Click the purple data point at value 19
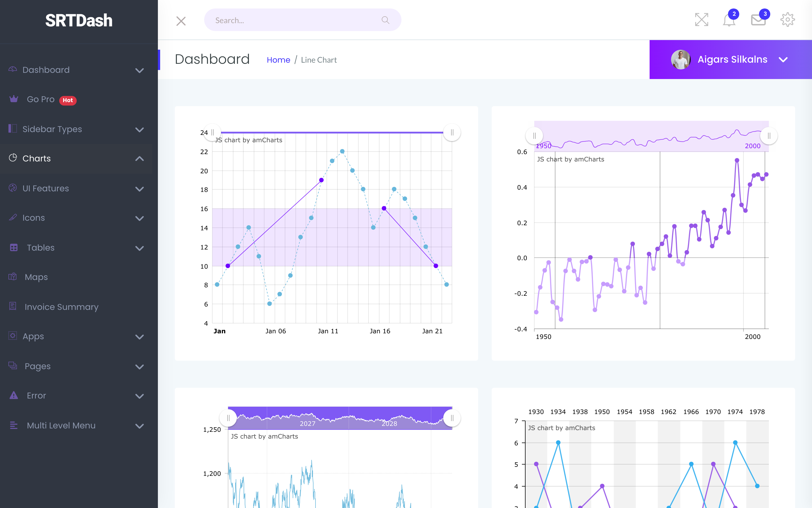This screenshot has width=812, height=508. tap(321, 180)
